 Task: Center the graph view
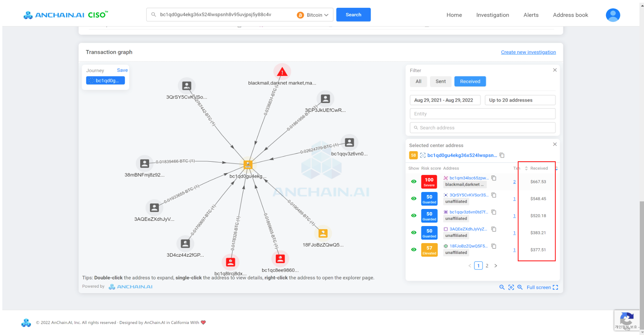(511, 287)
